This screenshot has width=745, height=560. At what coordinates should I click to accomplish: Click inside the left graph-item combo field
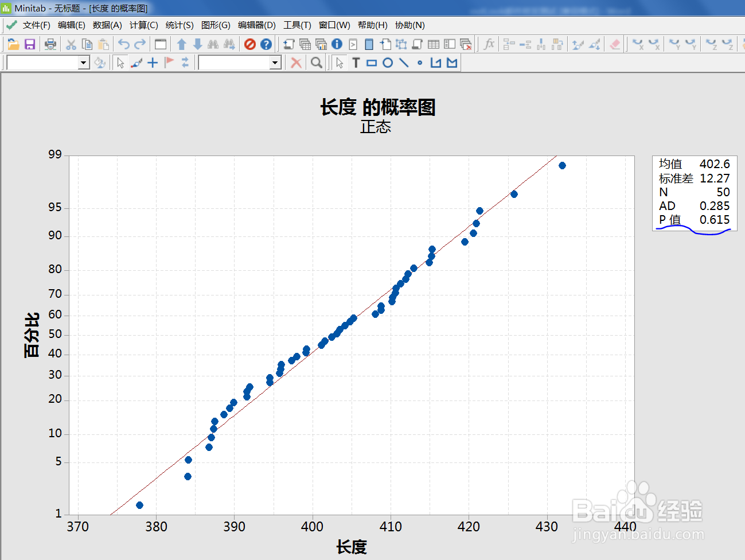click(42, 63)
